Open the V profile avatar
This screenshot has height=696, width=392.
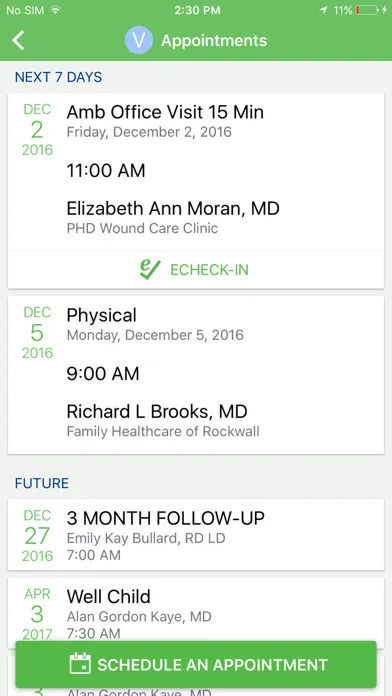pos(139,40)
